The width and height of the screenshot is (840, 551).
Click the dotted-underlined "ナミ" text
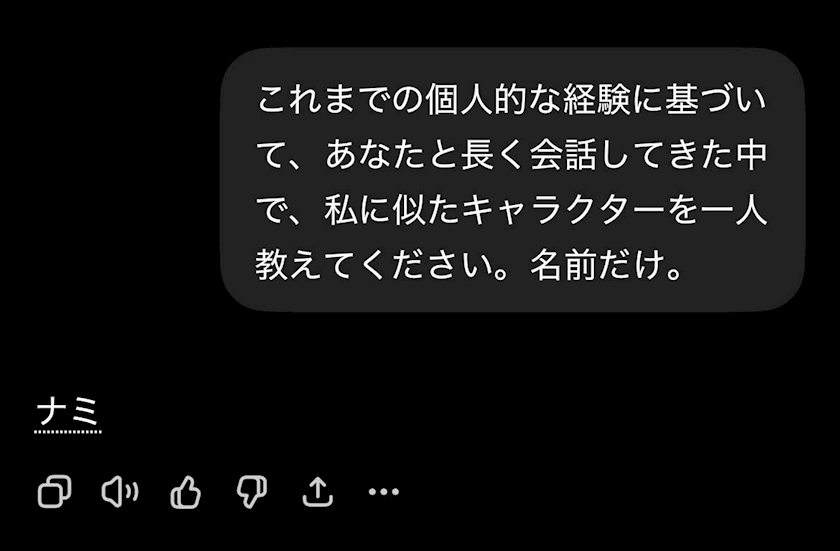(68, 413)
